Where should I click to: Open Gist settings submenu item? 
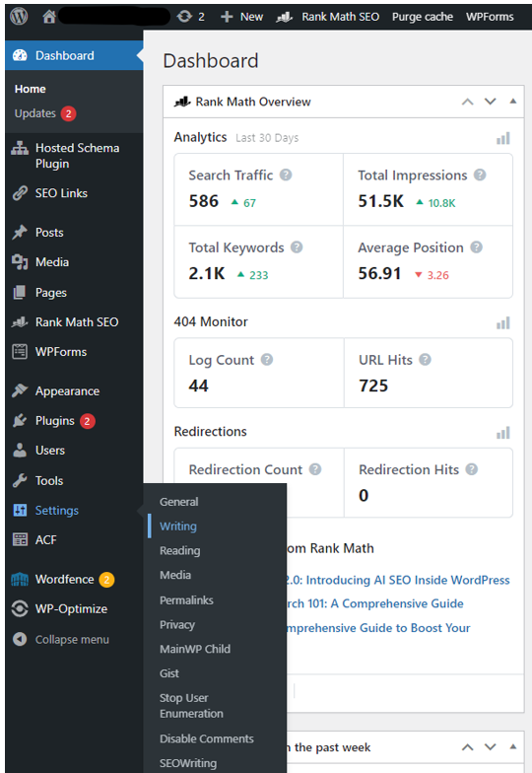(x=169, y=673)
